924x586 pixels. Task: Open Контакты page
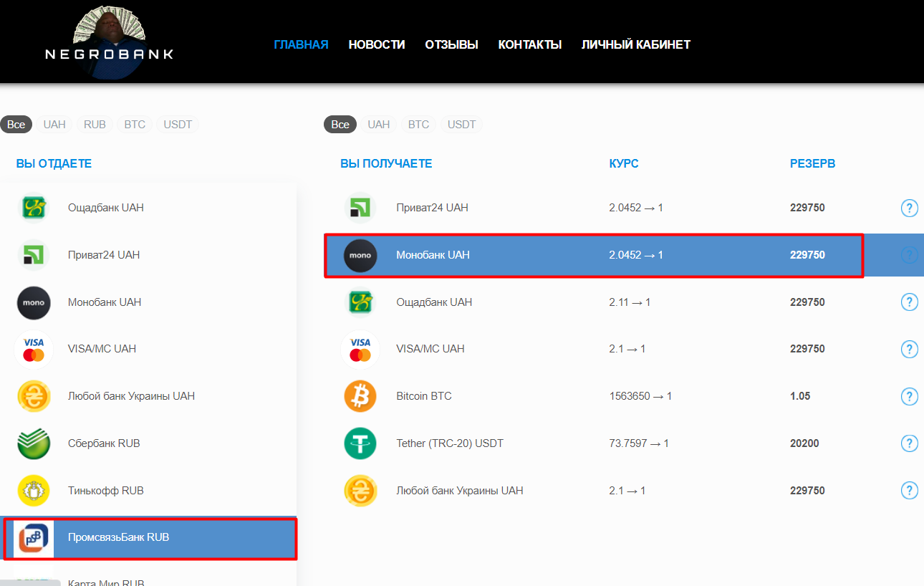point(530,44)
